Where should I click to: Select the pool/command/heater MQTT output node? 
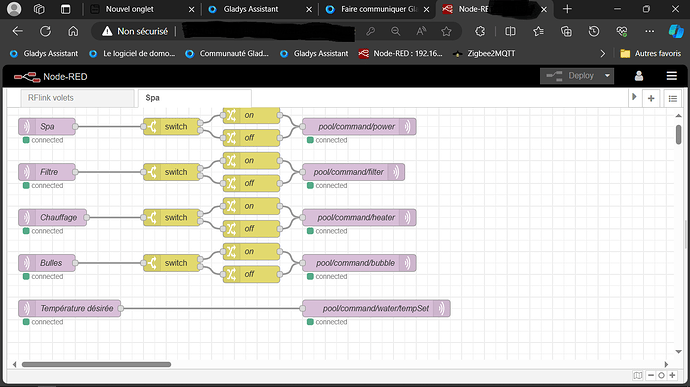click(x=359, y=217)
